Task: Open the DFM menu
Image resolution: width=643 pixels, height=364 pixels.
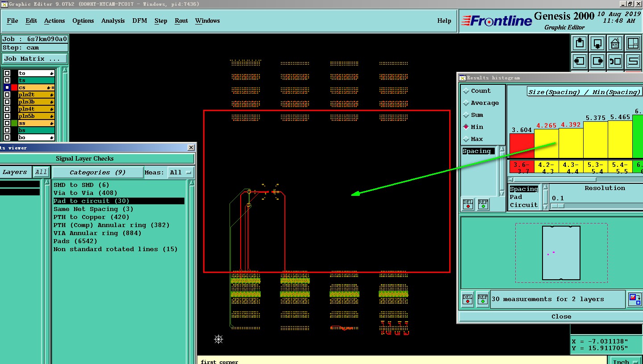Action: [139, 21]
